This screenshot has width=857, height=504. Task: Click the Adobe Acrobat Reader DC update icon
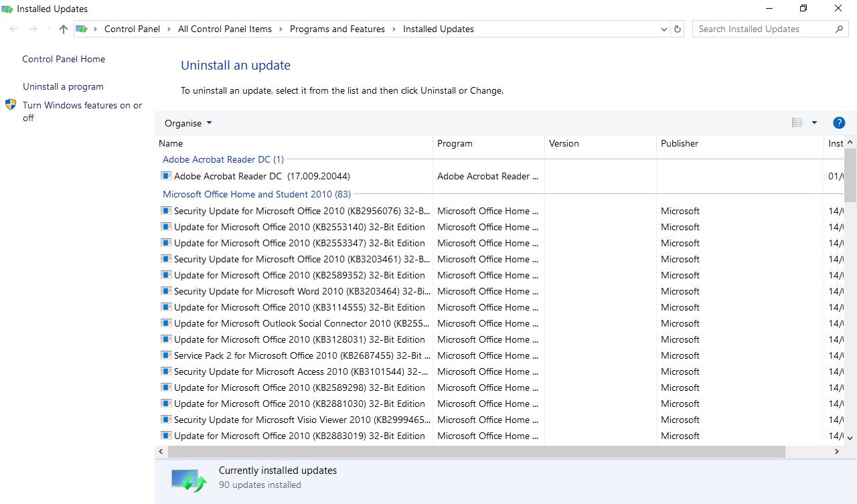(x=166, y=176)
